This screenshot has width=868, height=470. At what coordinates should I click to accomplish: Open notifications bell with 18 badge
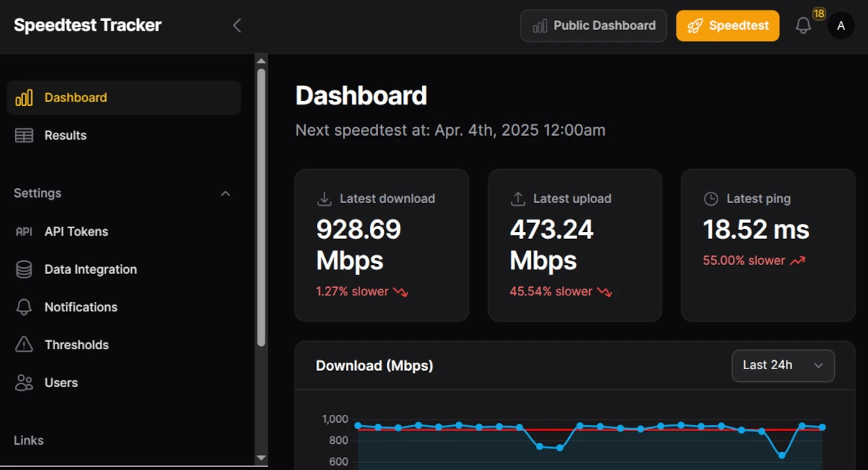(803, 25)
